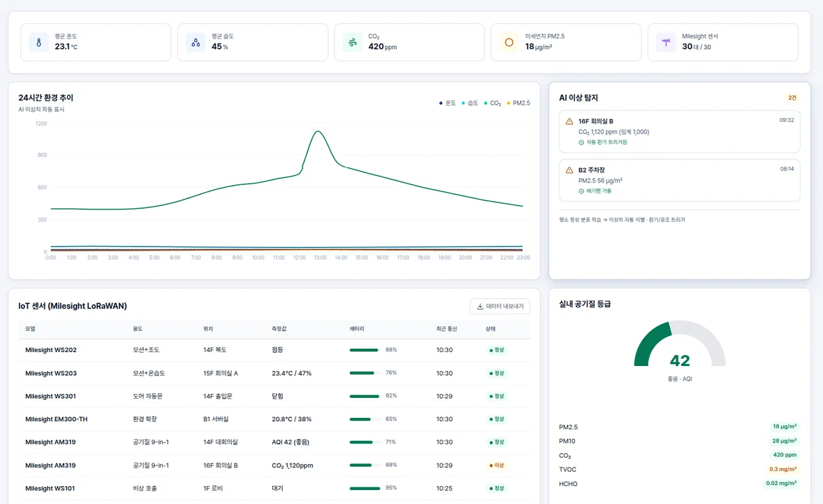Click the battery bar for Milesight EM300-TH
This screenshot has height=504, width=823.
click(365, 419)
